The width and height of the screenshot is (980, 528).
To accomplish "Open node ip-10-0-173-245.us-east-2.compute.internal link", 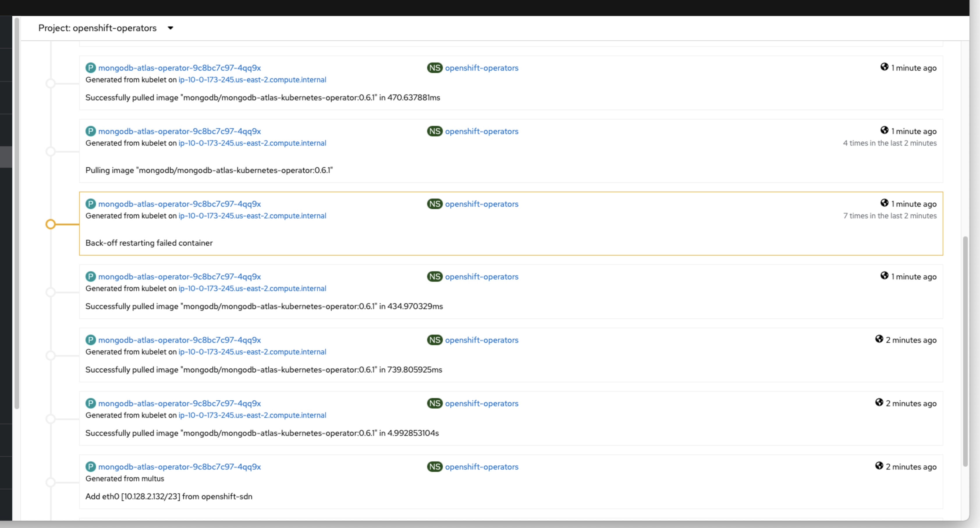I will click(x=252, y=79).
